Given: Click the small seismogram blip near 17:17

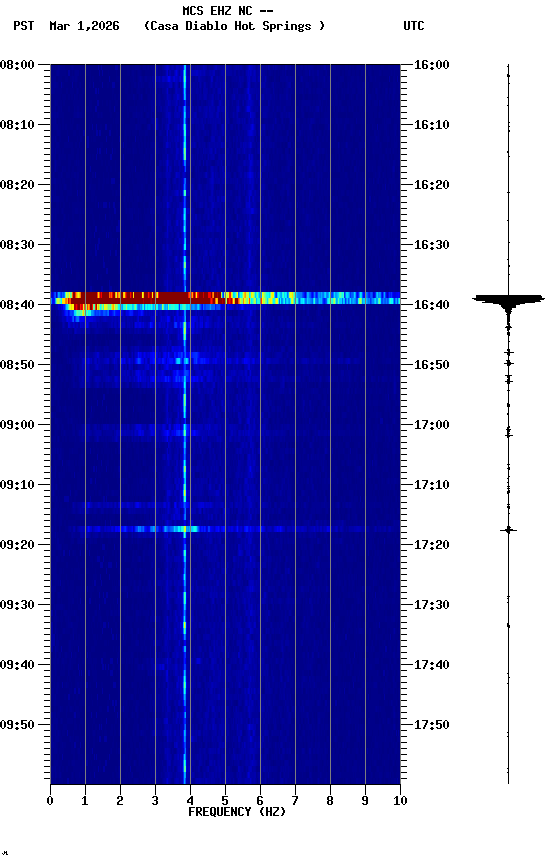Looking at the screenshot, I should coord(508,530).
